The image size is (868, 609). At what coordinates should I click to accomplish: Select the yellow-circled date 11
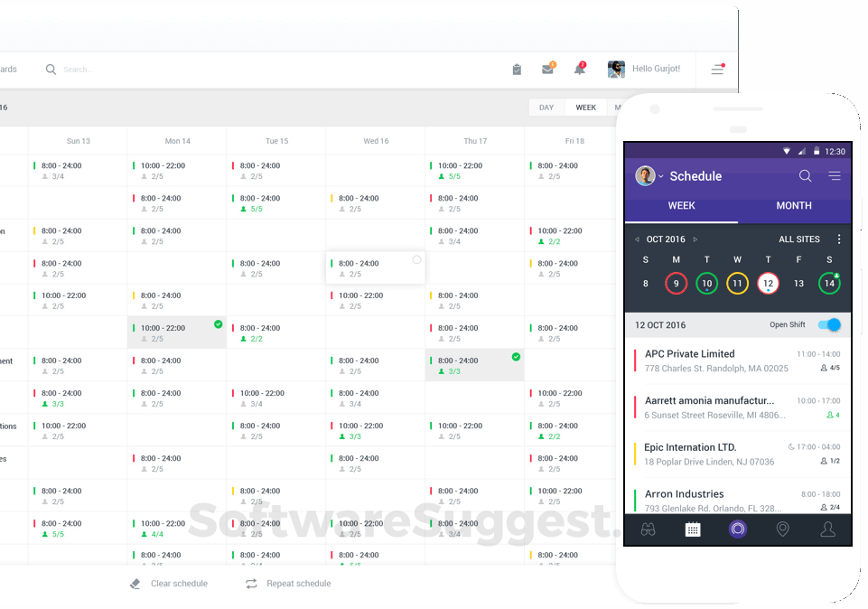click(x=737, y=283)
